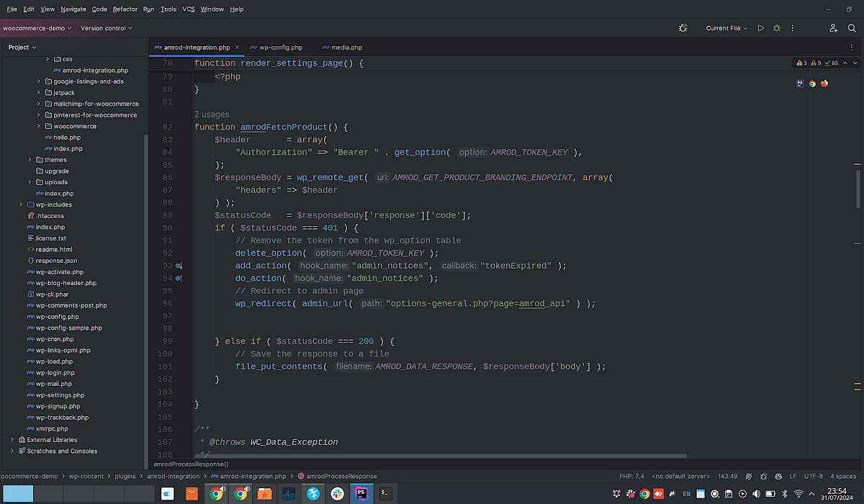The width and height of the screenshot is (864, 504).
Task: Click the 4 spaces indent widget
Action: click(x=842, y=477)
